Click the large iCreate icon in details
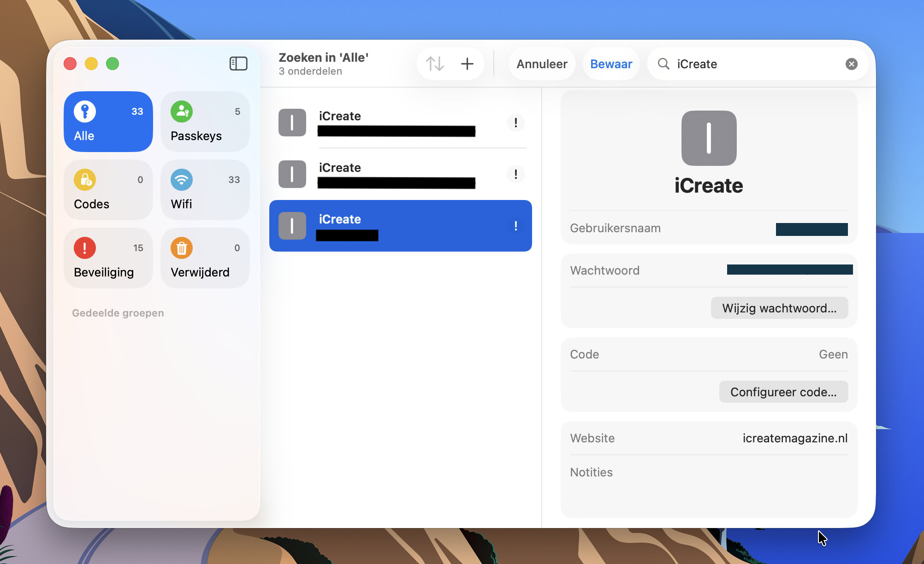Viewport: 924px width, 564px height. pyautogui.click(x=709, y=138)
